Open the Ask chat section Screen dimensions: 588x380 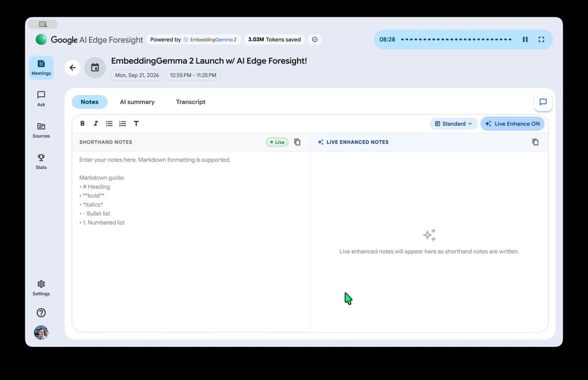pyautogui.click(x=41, y=99)
